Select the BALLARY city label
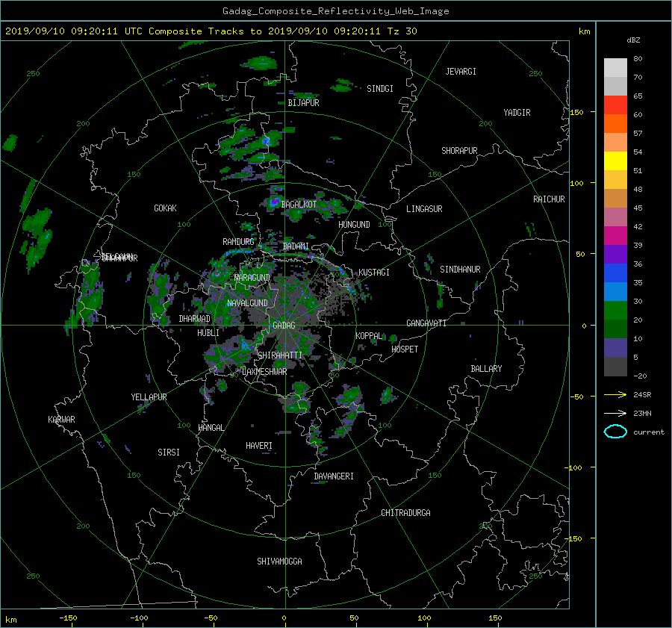The height and width of the screenshot is (628, 672). [486, 369]
